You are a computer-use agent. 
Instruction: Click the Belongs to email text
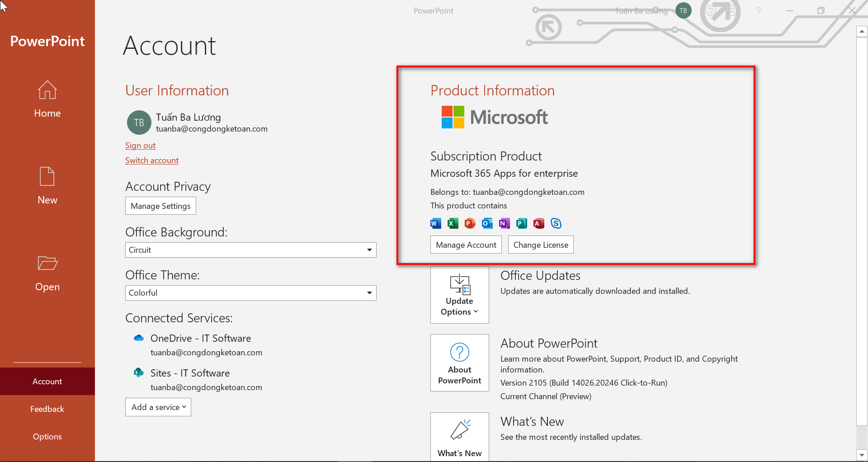click(507, 192)
